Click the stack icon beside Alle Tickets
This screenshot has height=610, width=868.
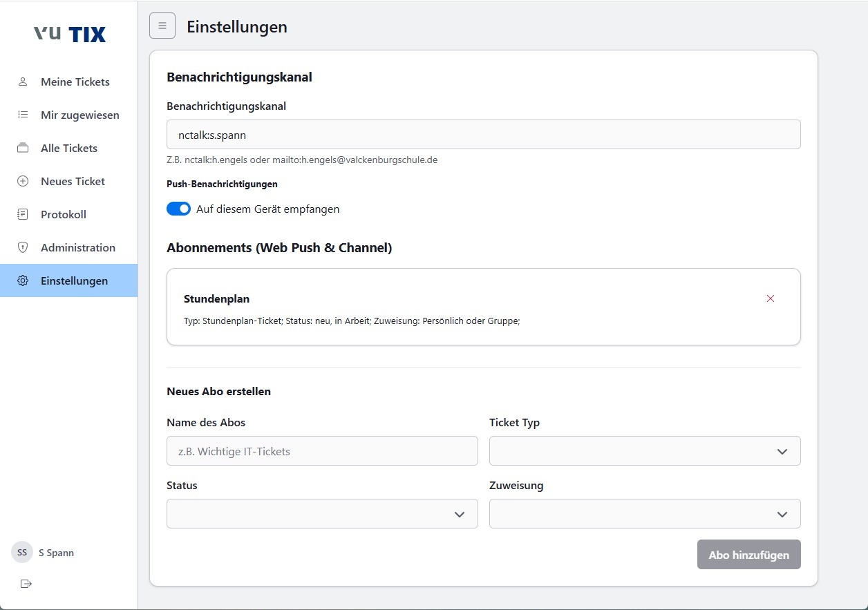tap(23, 148)
